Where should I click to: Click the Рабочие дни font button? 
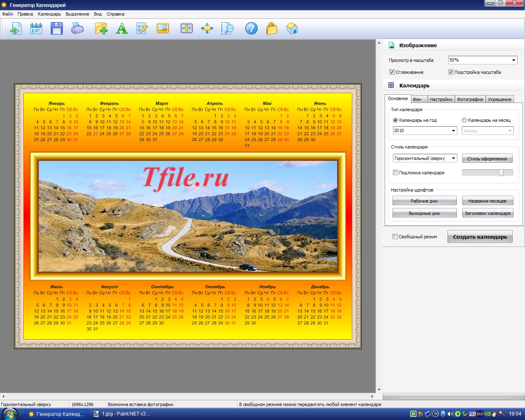pyautogui.click(x=425, y=201)
